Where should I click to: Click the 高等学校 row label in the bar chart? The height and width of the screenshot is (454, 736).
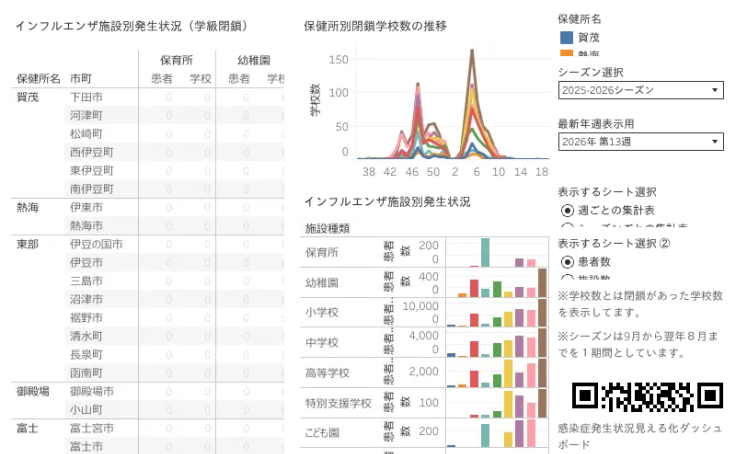pos(327,373)
